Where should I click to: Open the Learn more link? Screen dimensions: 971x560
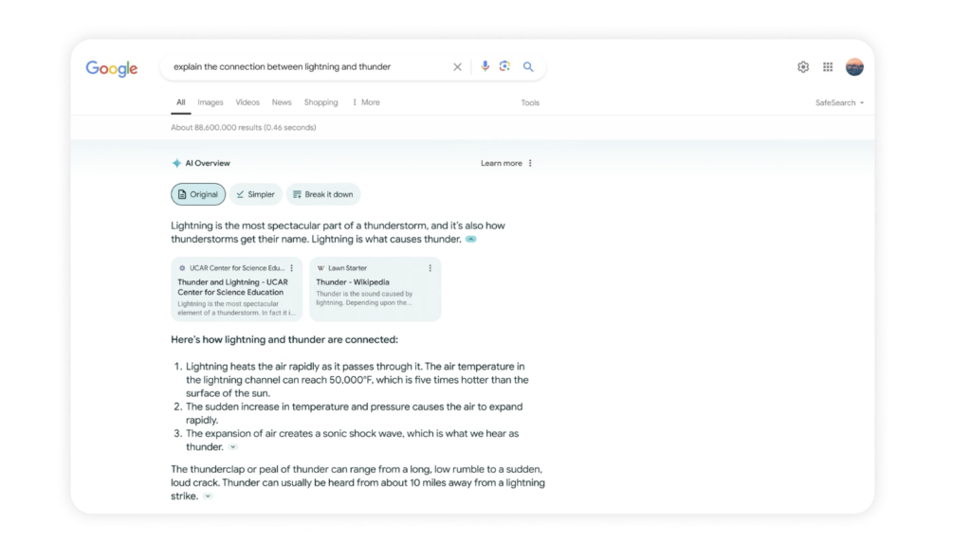(501, 163)
